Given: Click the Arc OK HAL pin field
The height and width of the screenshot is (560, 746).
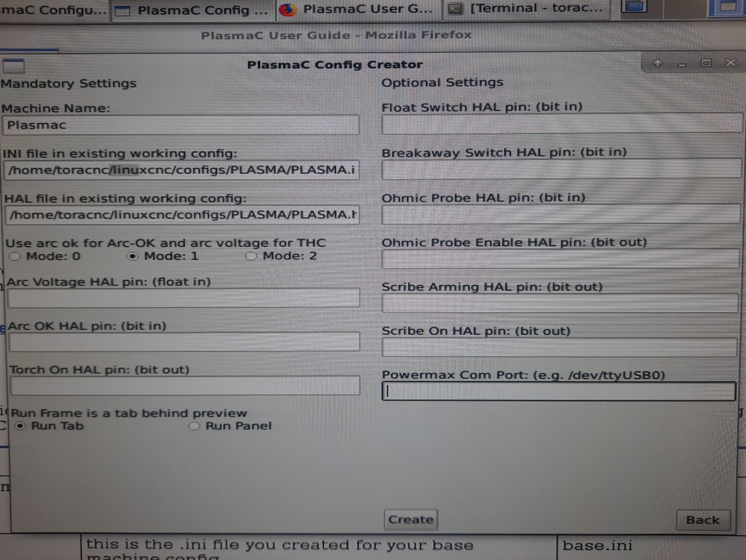Looking at the screenshot, I should pos(184,342).
